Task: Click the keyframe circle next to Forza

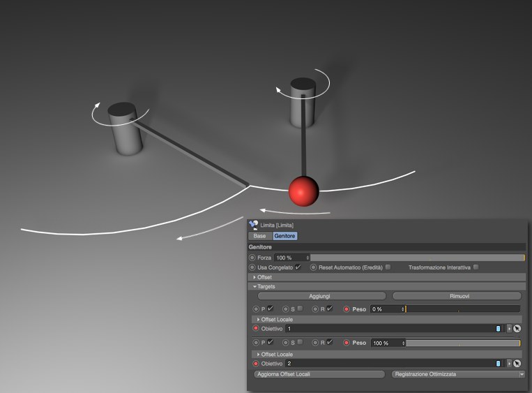Action: click(x=252, y=258)
